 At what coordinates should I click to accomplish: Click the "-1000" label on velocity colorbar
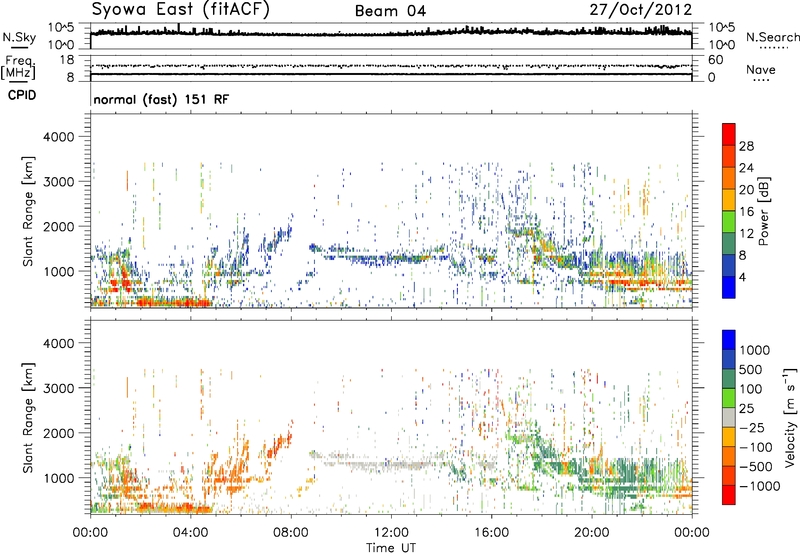tap(759, 486)
